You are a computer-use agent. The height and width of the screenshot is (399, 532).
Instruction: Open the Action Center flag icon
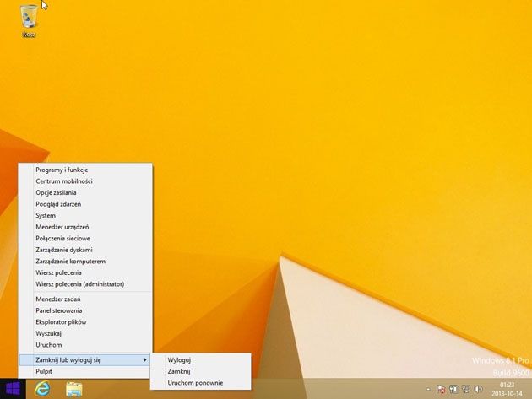pyautogui.click(x=441, y=390)
